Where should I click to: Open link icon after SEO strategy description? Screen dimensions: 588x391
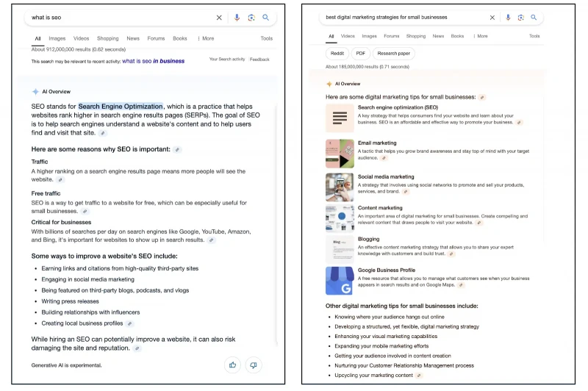pos(519,123)
